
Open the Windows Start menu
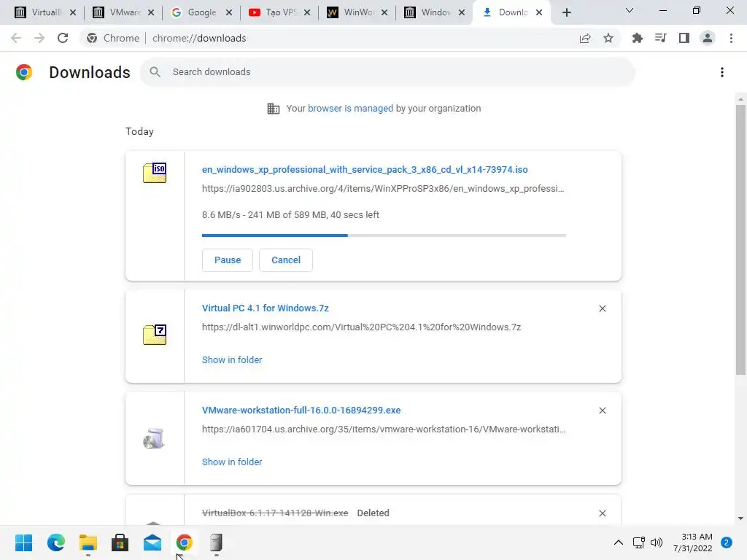pos(24,542)
